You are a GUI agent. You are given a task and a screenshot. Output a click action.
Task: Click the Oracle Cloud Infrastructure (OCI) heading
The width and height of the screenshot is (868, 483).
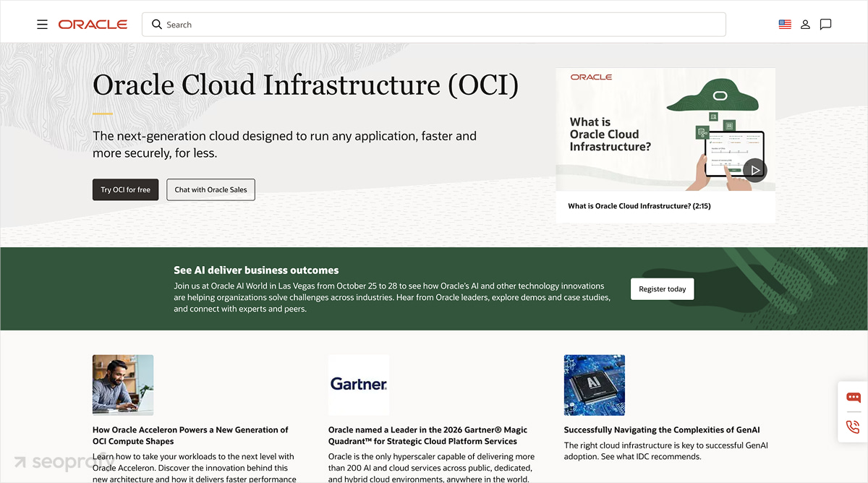click(306, 85)
